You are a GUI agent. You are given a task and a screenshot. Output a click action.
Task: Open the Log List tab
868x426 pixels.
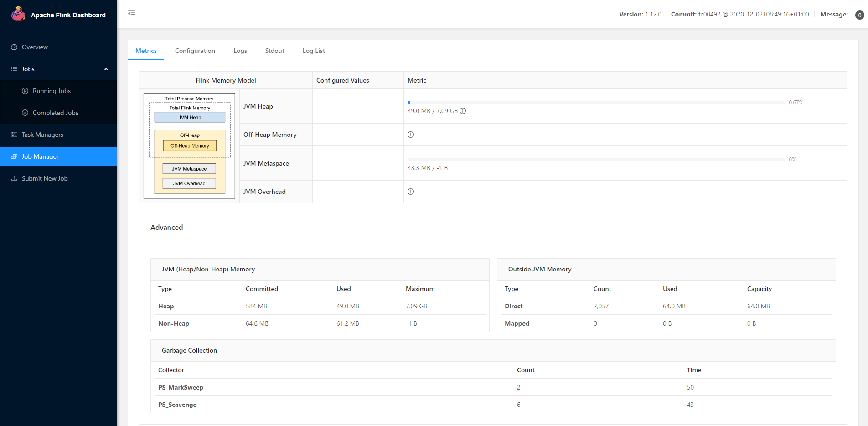pos(313,51)
